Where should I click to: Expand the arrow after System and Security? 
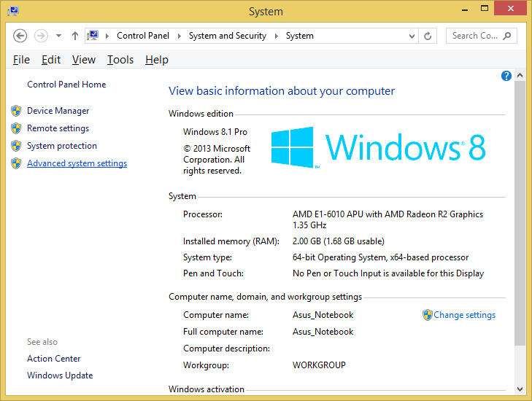(x=276, y=36)
